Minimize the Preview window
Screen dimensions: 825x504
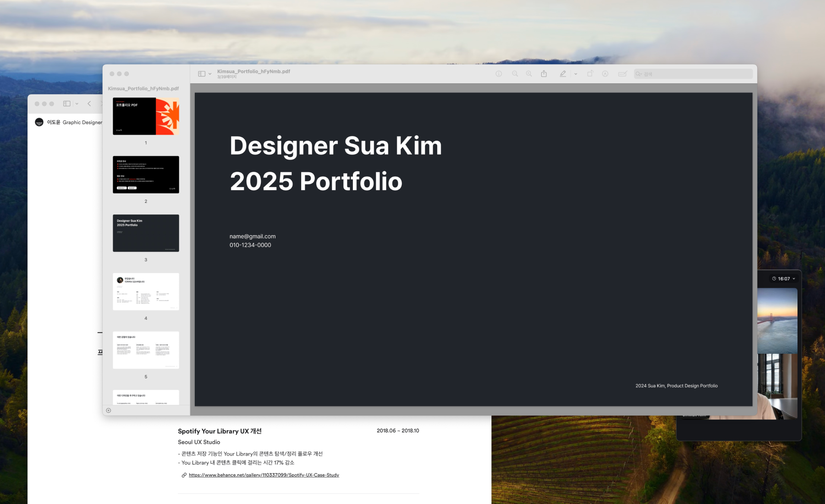119,74
